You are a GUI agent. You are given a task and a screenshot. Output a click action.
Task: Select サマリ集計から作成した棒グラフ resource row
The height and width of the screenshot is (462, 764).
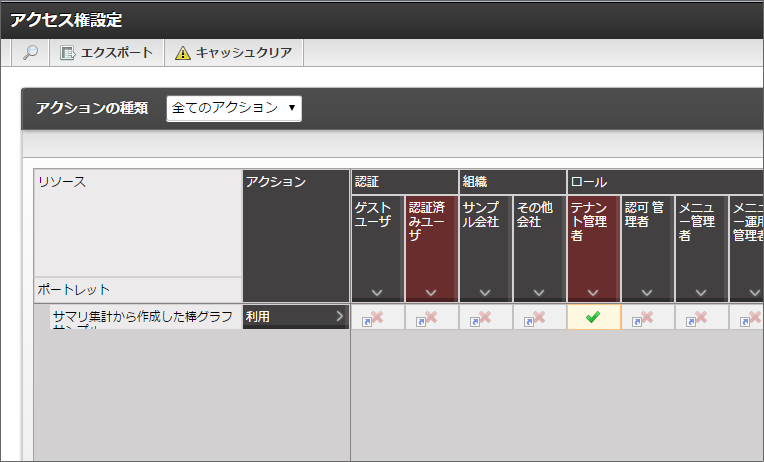pos(146,317)
